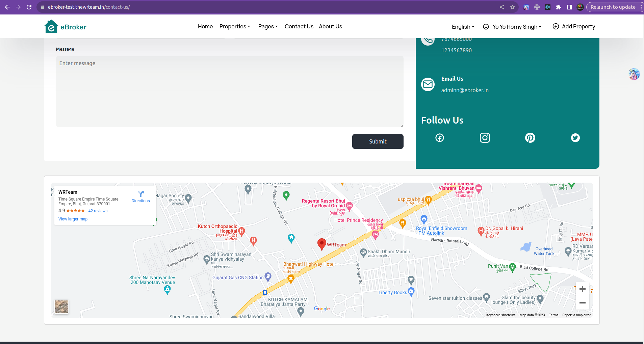Bookmark this page with the star icon

[512, 7]
